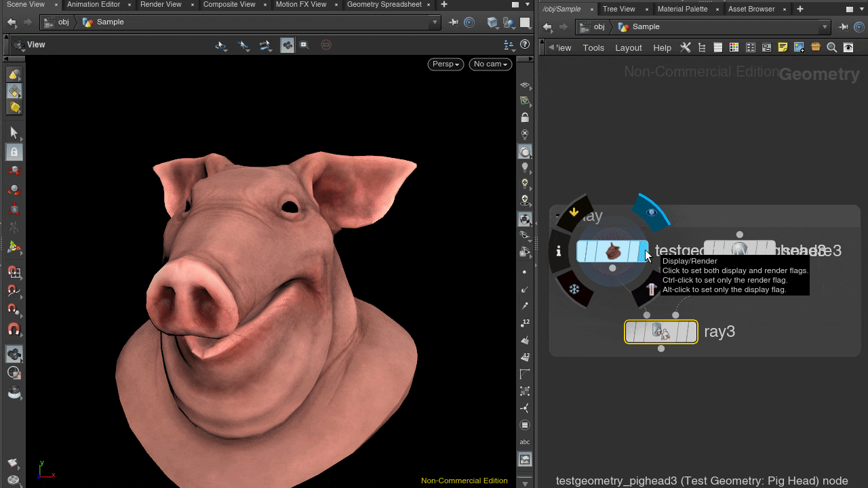The width and height of the screenshot is (868, 488).
Task: Select the Composite View tab
Action: point(229,4)
